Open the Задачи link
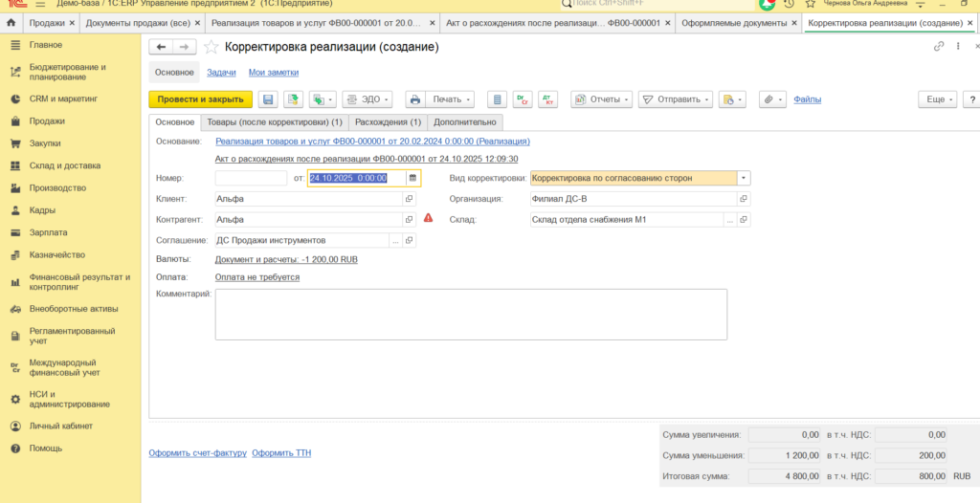980x503 pixels. pos(221,73)
